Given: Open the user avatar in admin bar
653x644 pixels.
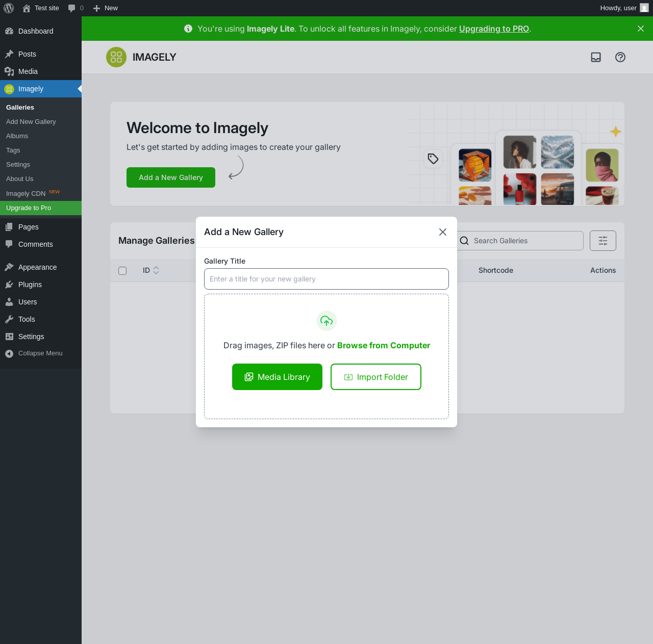Looking at the screenshot, I should click(644, 8).
